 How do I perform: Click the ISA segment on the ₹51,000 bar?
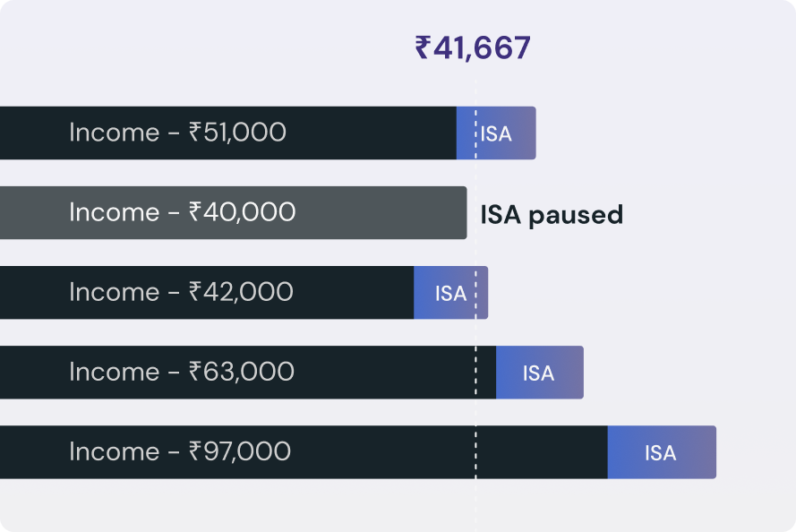click(x=497, y=133)
